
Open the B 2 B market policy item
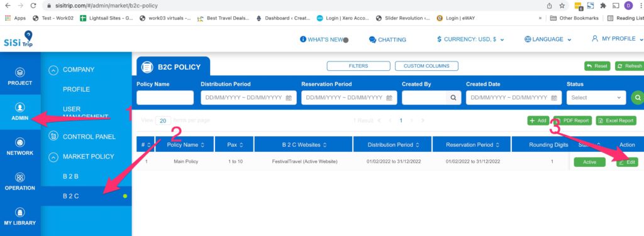(x=70, y=176)
